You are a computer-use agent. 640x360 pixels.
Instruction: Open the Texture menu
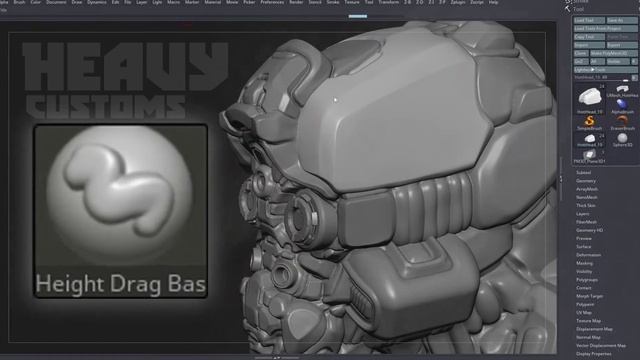pos(352,2)
